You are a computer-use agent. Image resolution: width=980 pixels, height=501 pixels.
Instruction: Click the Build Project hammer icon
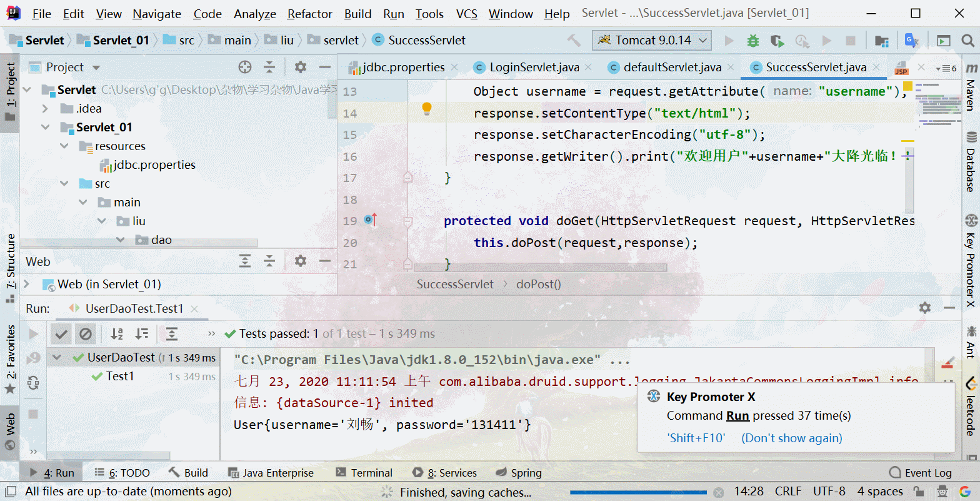pos(573,41)
